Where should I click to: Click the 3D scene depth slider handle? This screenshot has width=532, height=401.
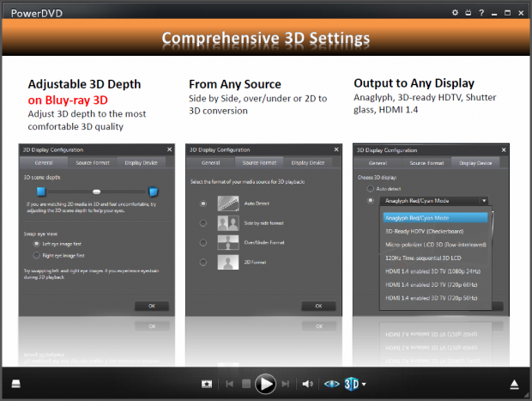(97, 191)
